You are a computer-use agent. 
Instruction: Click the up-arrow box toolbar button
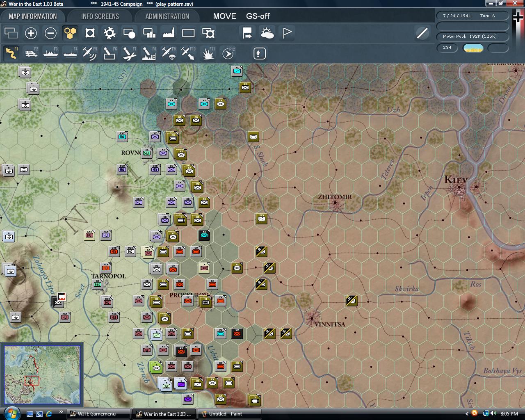pyautogui.click(x=260, y=53)
